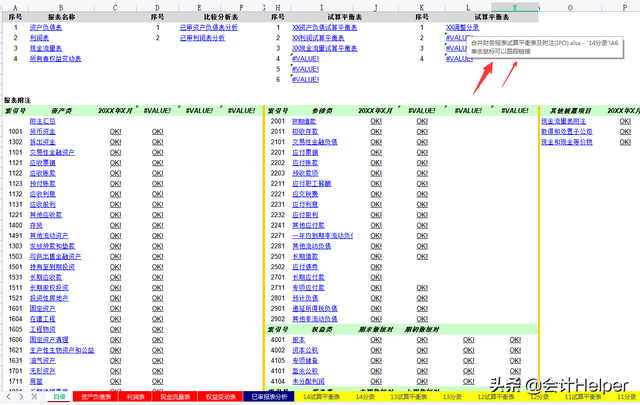This screenshot has width=640, height=405.
Task: Open the 14分录 sheet tab
Action: click(x=365, y=396)
